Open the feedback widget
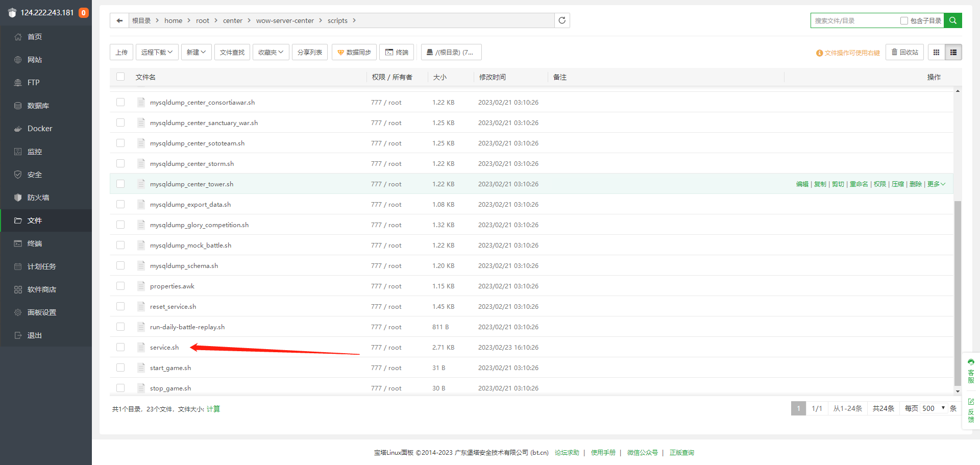Image resolution: width=980 pixels, height=465 pixels. (x=971, y=411)
